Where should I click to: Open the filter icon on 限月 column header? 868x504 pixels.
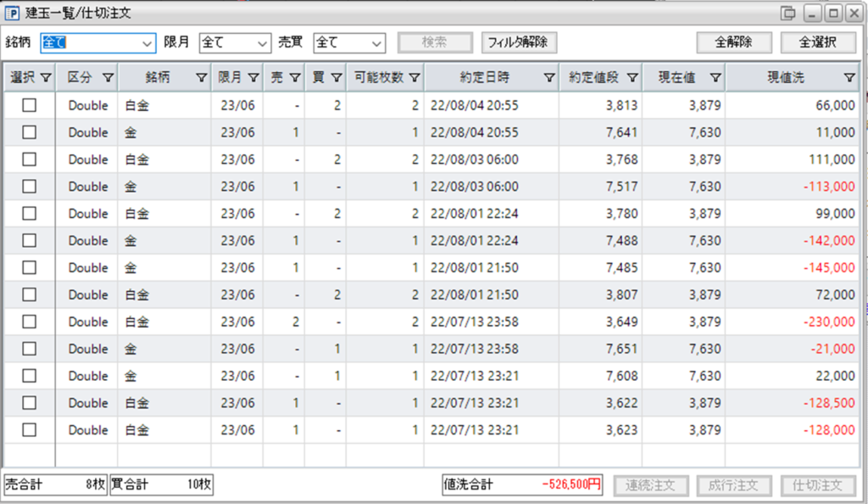pyautogui.click(x=253, y=78)
